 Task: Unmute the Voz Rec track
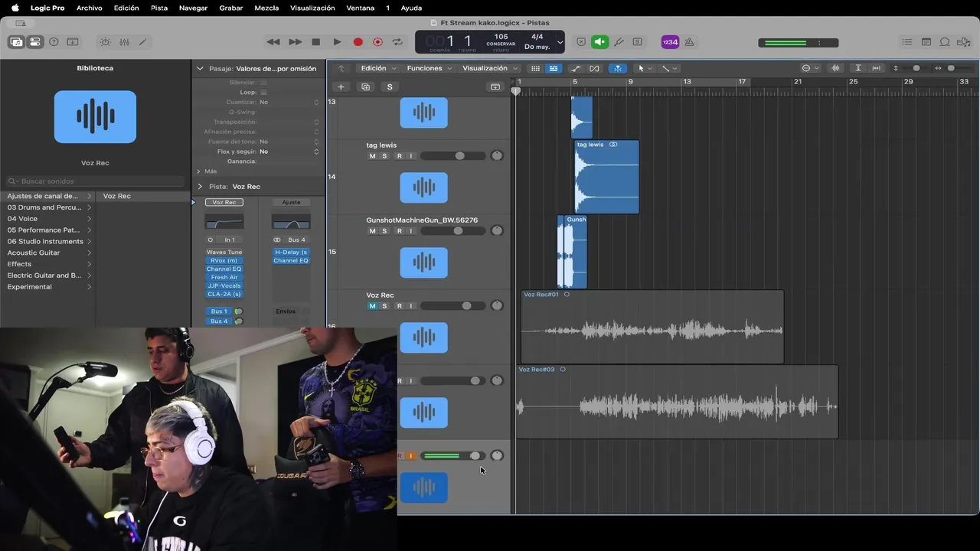[x=373, y=306]
